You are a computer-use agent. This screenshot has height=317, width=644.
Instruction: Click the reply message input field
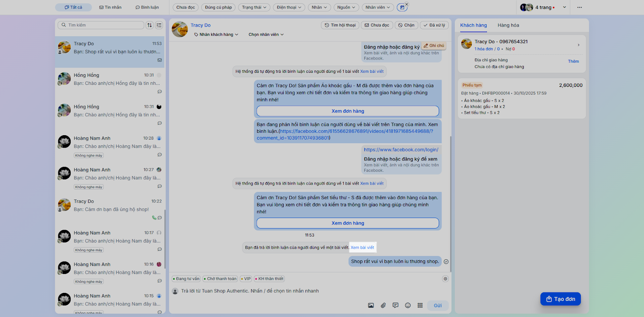(x=310, y=291)
